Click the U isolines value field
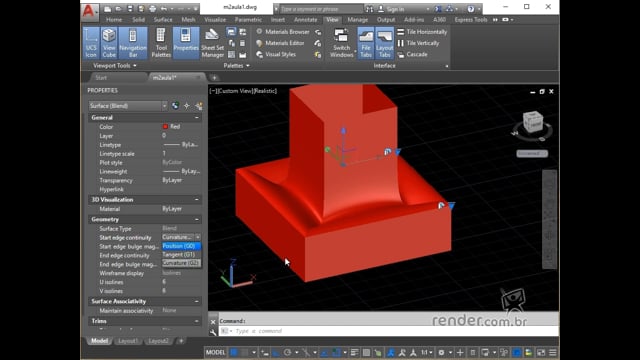 point(181,282)
